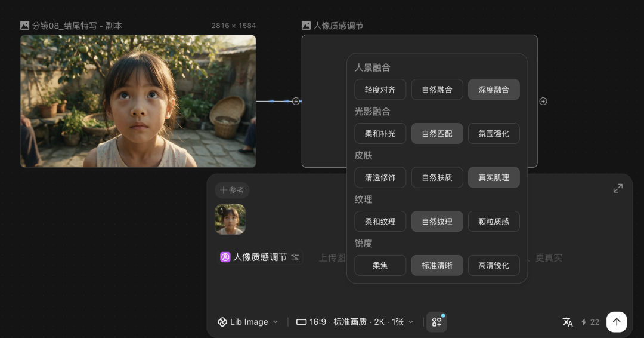644x338 pixels.
Task: Open the Lib Image model dropdown
Action: [x=247, y=322]
